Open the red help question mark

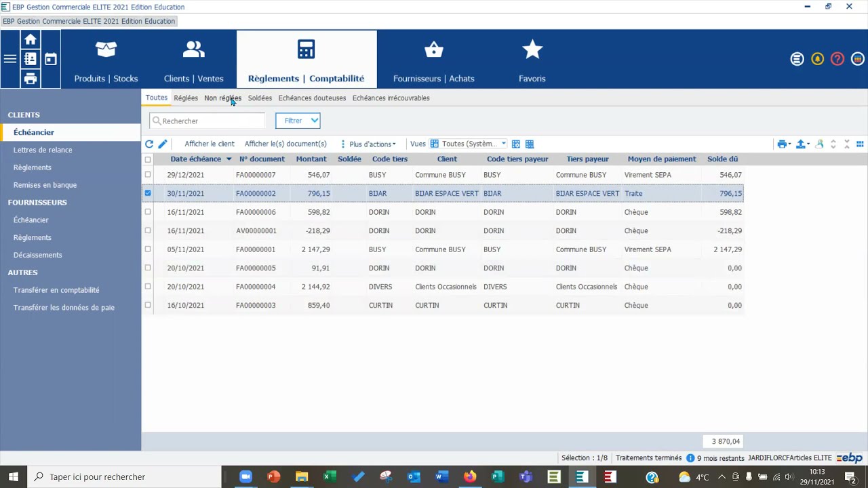click(x=837, y=59)
